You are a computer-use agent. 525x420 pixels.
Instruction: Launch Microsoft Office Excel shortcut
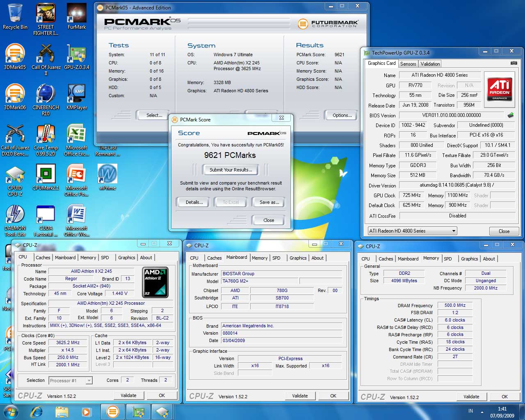[77, 140]
